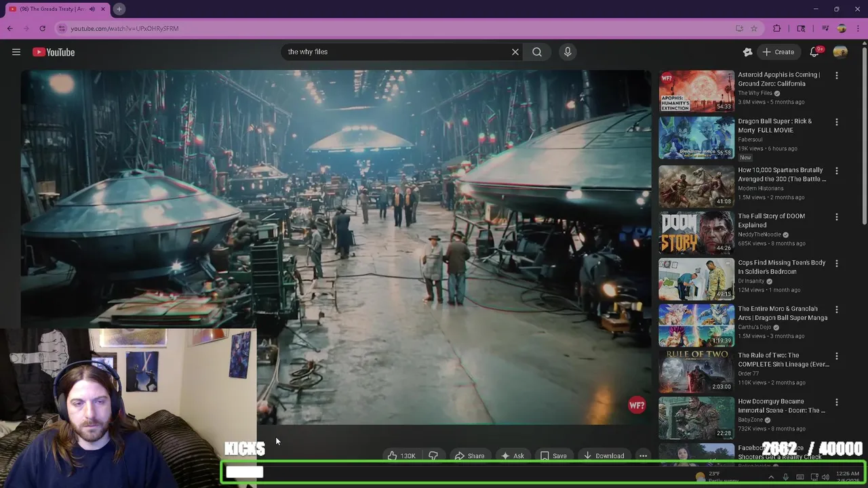Open options menu for Cops Find Missing Teen
868x488 pixels.
836,263
